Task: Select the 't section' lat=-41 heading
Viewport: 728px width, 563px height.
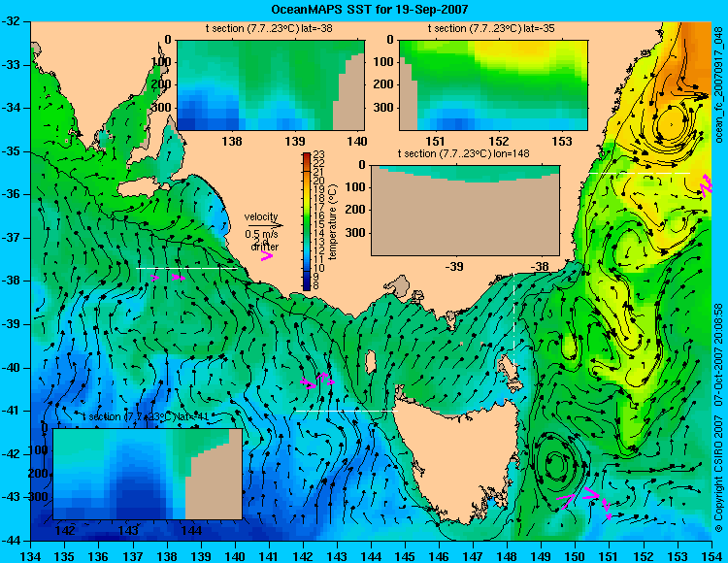Action: click(x=146, y=416)
